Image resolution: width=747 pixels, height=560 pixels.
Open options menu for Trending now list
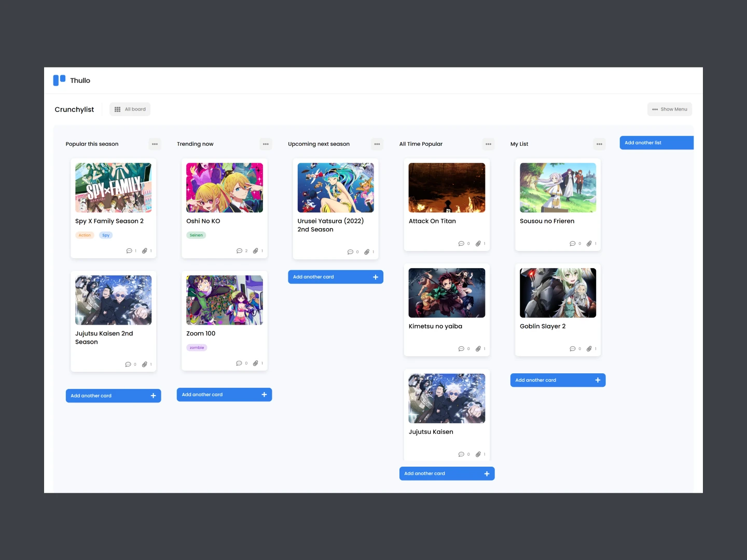[x=266, y=144]
